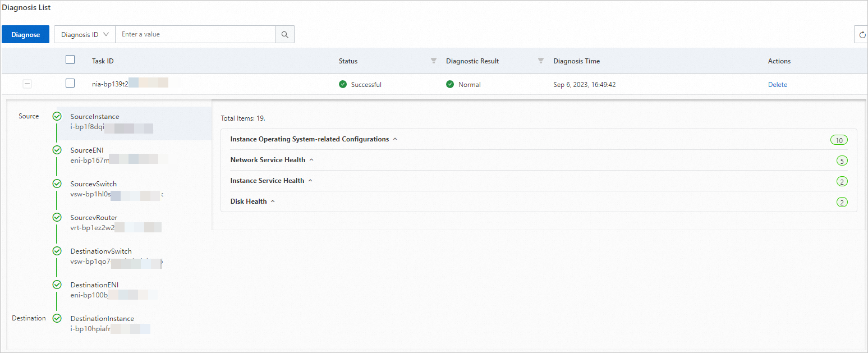Focus the 'Enter a value' search field
Viewport: 868px width, 353px height.
tap(195, 34)
